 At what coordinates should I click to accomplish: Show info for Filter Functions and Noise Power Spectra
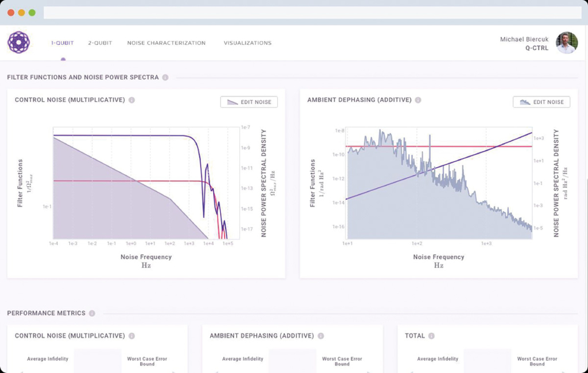coord(165,78)
